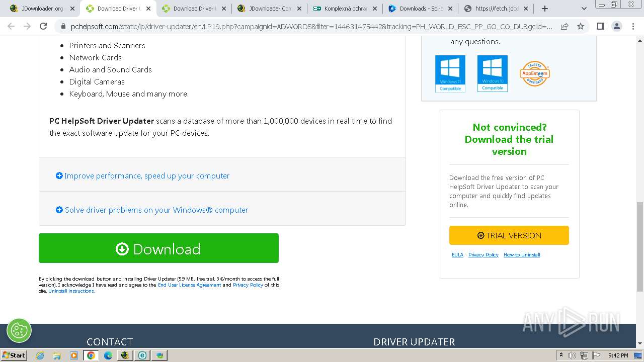The image size is (644, 362).
Task: Switch to the Komplexná ochrana tab
Action: click(x=345, y=9)
